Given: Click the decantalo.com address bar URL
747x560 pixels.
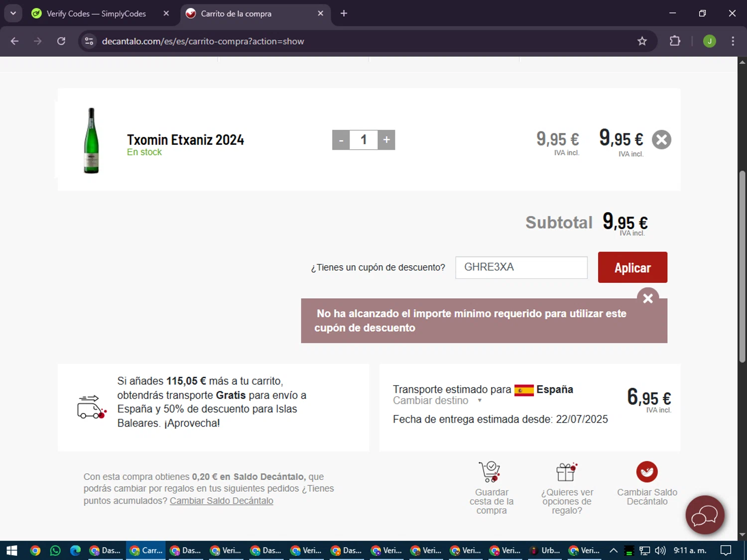Looking at the screenshot, I should [x=203, y=41].
